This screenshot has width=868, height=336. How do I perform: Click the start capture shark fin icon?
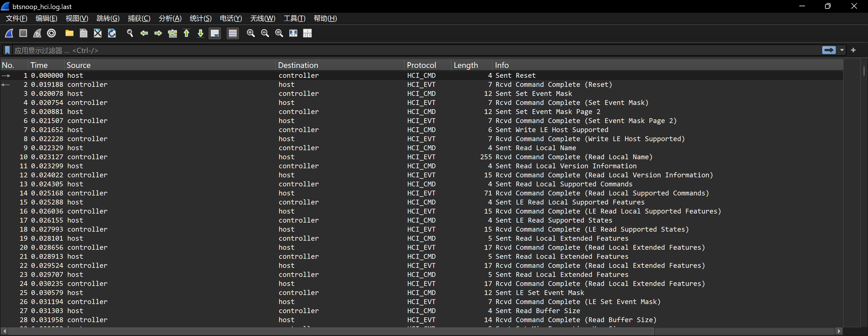coord(9,33)
